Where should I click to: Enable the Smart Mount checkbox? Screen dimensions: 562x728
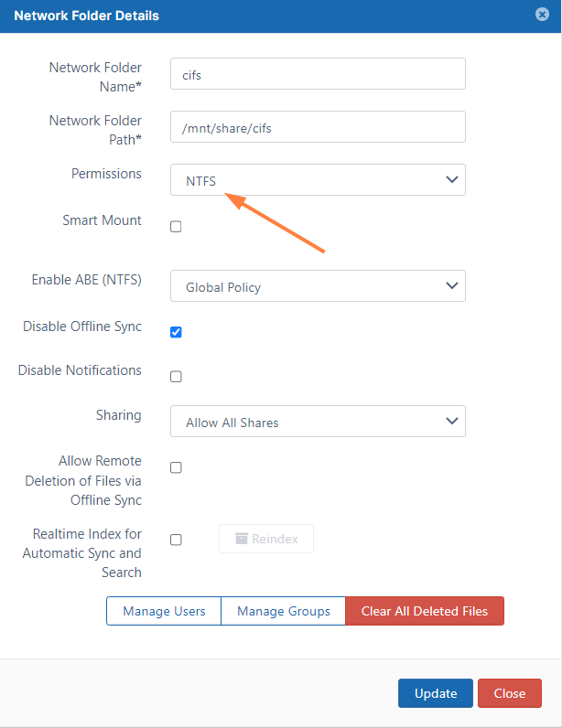click(x=176, y=227)
